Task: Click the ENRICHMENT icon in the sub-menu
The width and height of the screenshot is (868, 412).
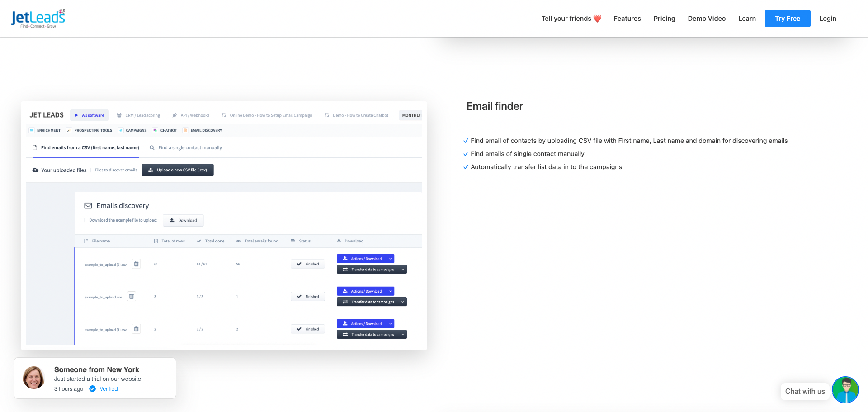Action: point(32,130)
